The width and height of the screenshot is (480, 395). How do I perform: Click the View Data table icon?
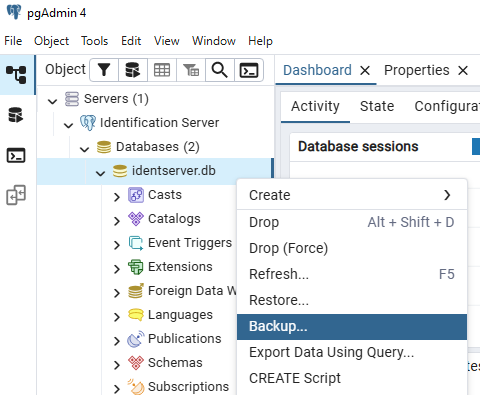point(162,70)
